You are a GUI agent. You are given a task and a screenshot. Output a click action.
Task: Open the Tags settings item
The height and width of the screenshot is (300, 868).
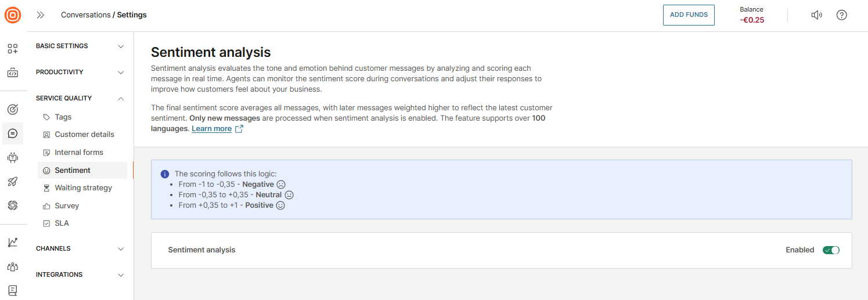pyautogui.click(x=63, y=117)
